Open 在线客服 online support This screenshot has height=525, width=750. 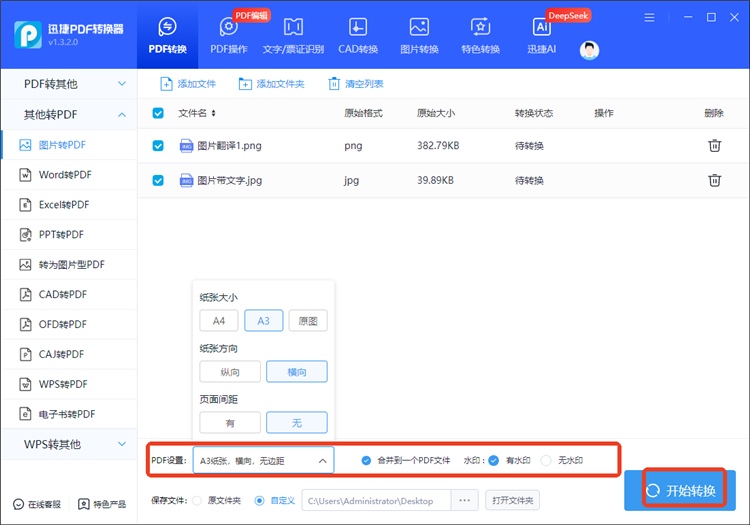click(x=37, y=504)
